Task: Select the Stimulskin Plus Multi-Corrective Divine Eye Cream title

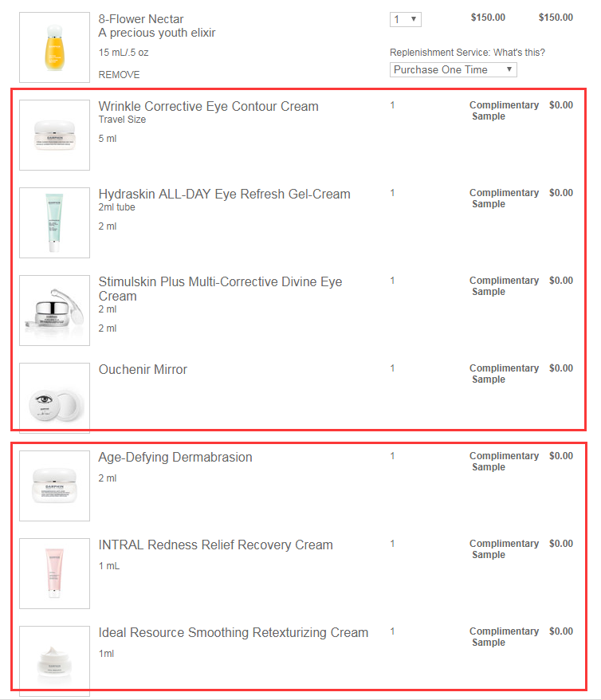Action: coord(221,289)
